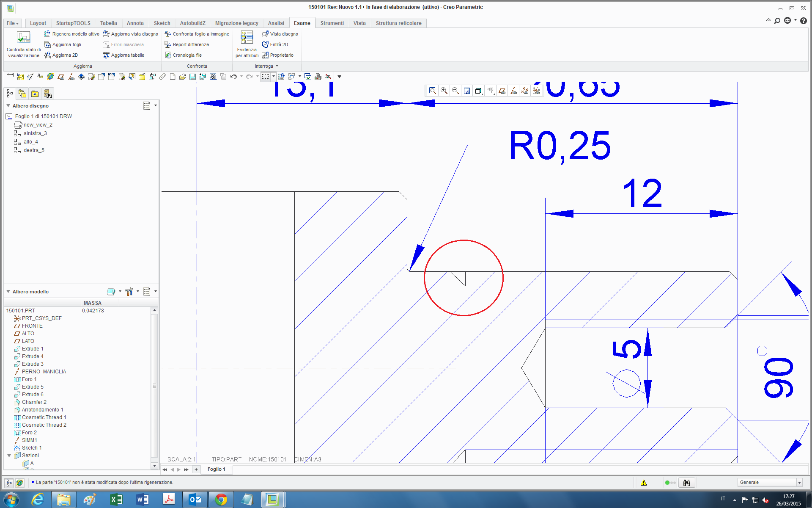This screenshot has width=812, height=508.
Task: Select the Zoom Out tool
Action: click(455, 91)
